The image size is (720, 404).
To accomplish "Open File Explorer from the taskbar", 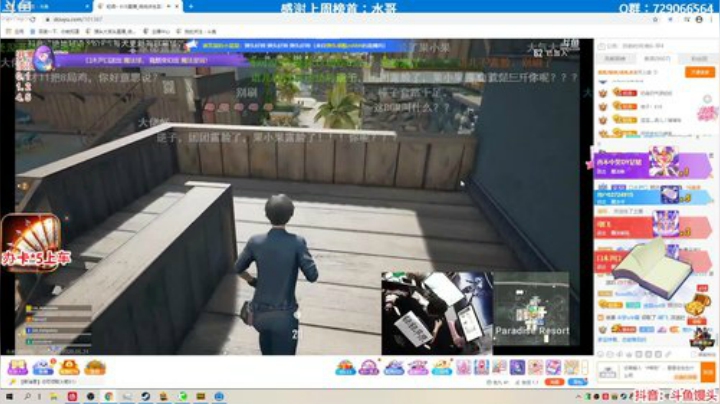I will point(54,397).
